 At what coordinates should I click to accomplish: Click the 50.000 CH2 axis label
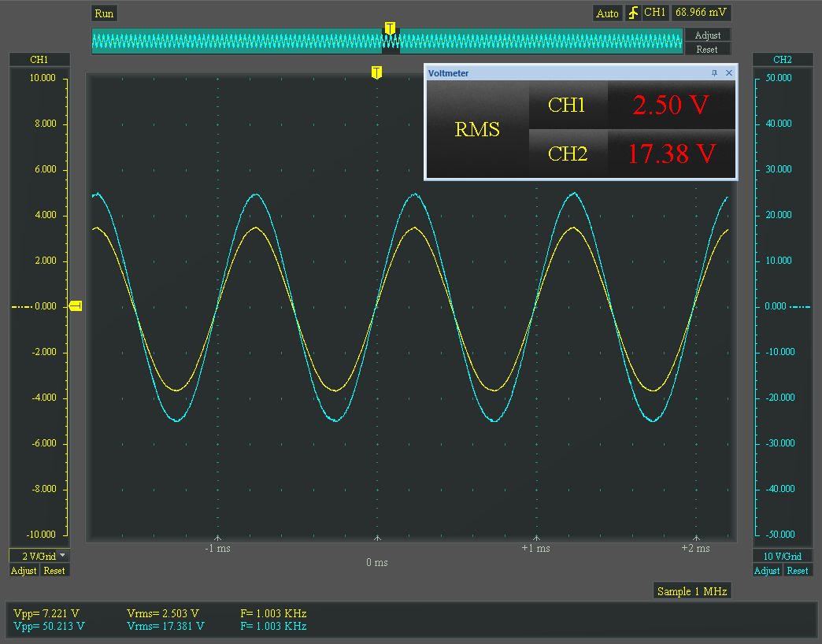(779, 78)
